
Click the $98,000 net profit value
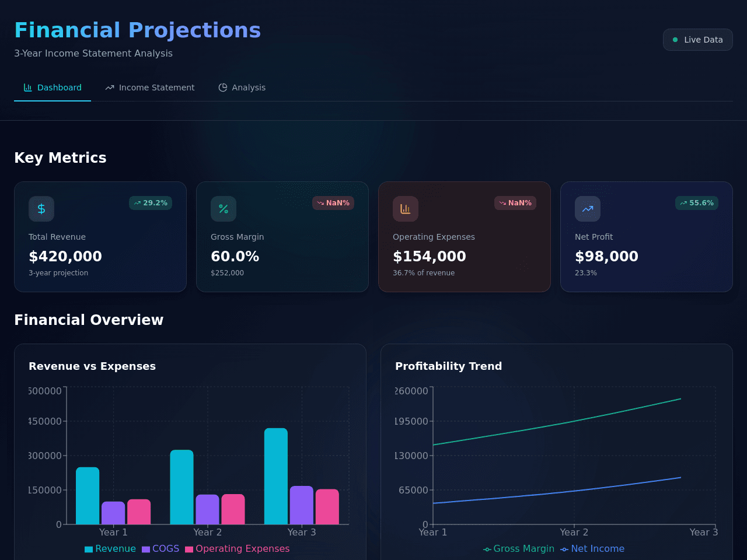pos(606,256)
